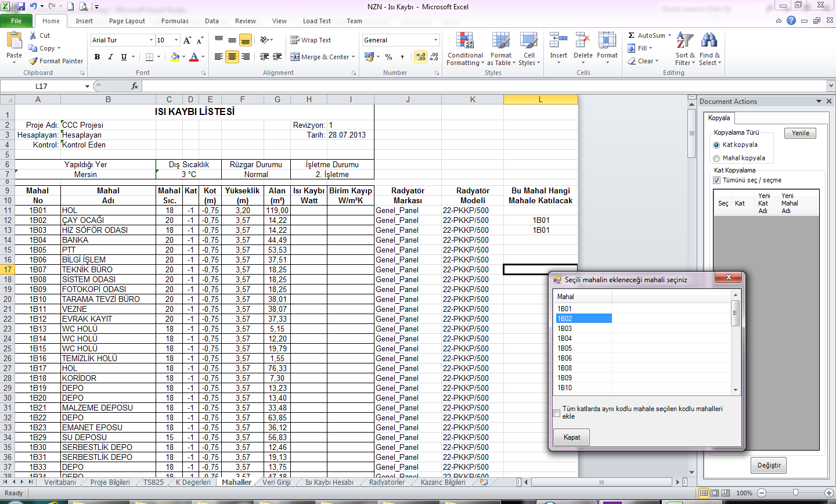Click the AutoSum sigma icon

(632, 35)
